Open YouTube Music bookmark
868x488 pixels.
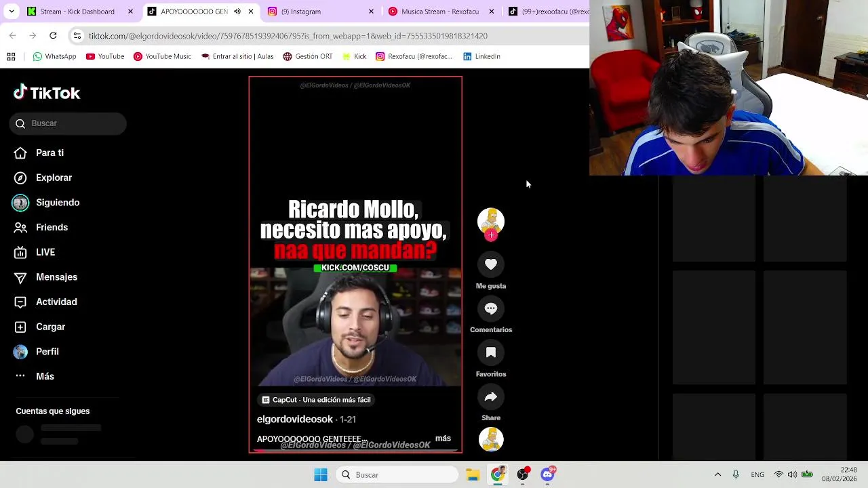pyautogui.click(x=162, y=57)
